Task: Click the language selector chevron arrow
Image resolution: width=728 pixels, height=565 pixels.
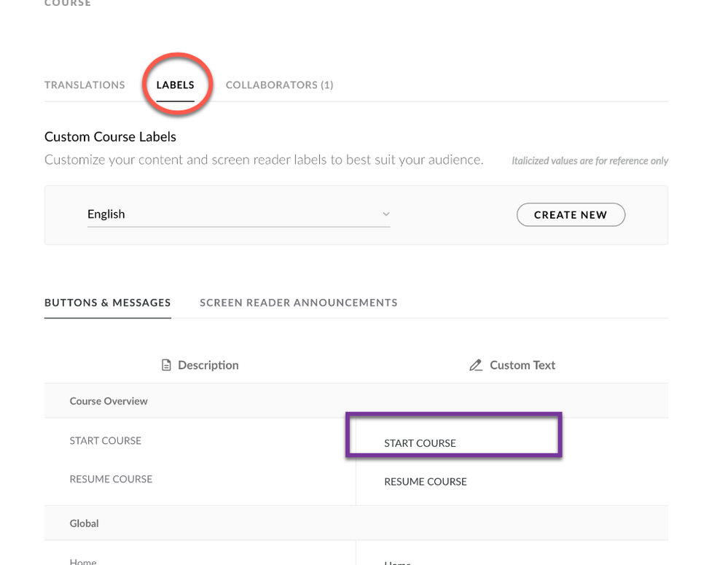Action: [x=386, y=214]
